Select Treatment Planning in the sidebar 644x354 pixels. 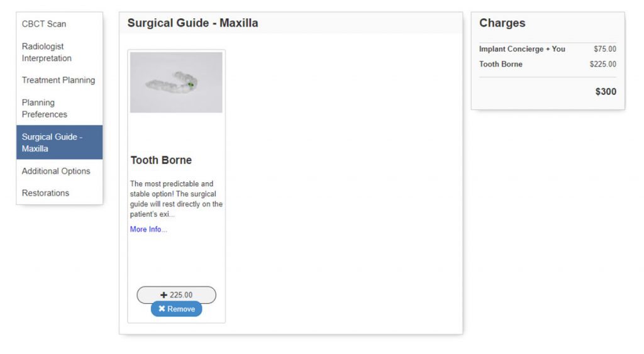[x=58, y=80]
